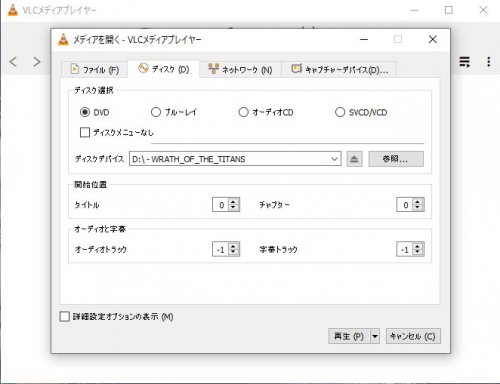Click the チャプター number field
This screenshot has width=500, height=384.
click(405, 205)
